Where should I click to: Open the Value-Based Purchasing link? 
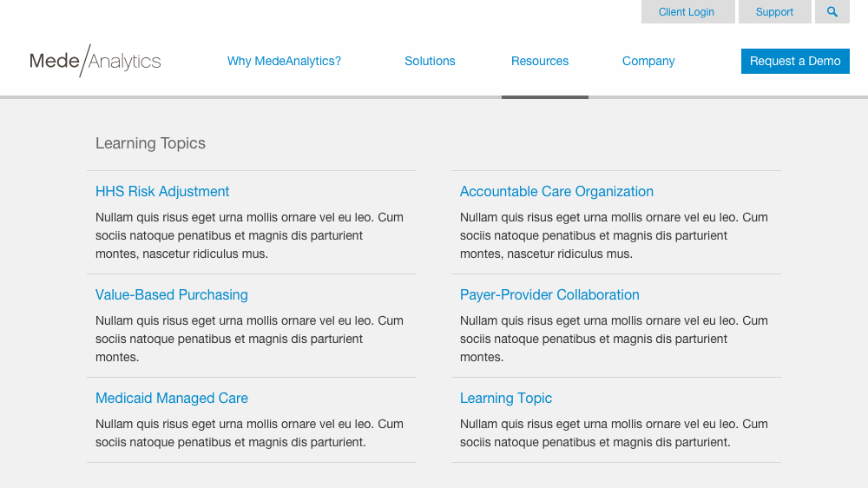pos(172,294)
